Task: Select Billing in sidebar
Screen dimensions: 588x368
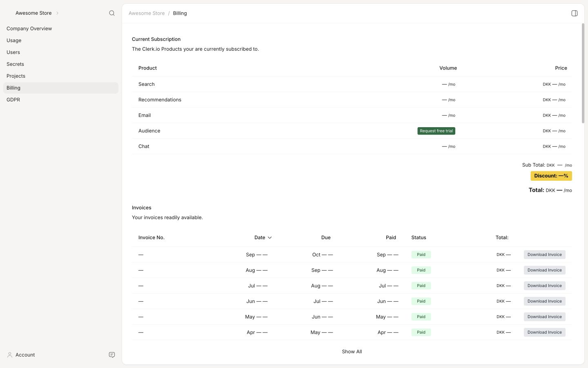Action: pos(61,88)
